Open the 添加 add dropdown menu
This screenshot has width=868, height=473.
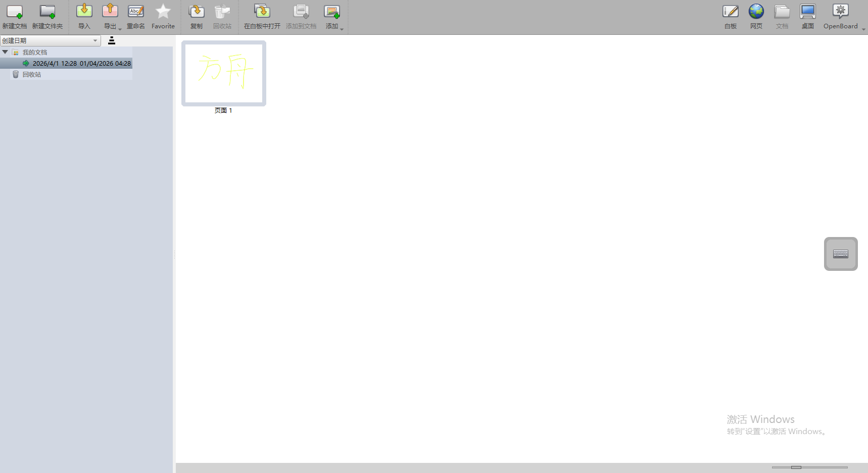click(342, 29)
